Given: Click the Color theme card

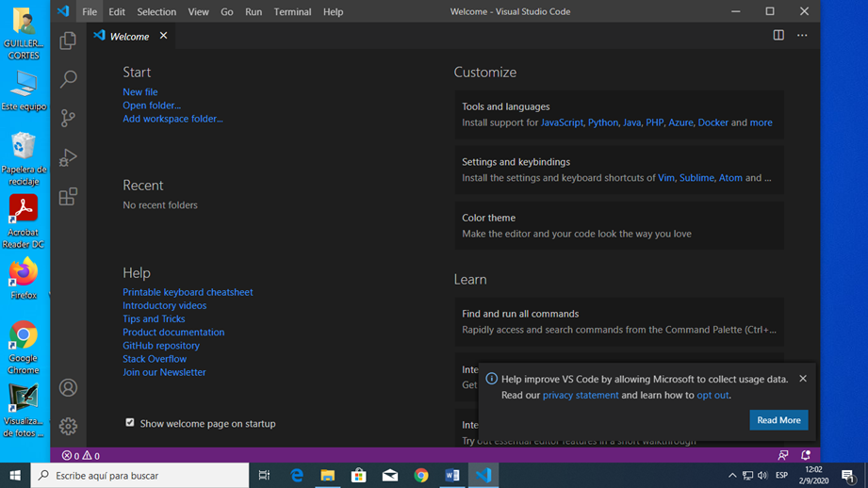Looking at the screenshot, I should coord(619,225).
